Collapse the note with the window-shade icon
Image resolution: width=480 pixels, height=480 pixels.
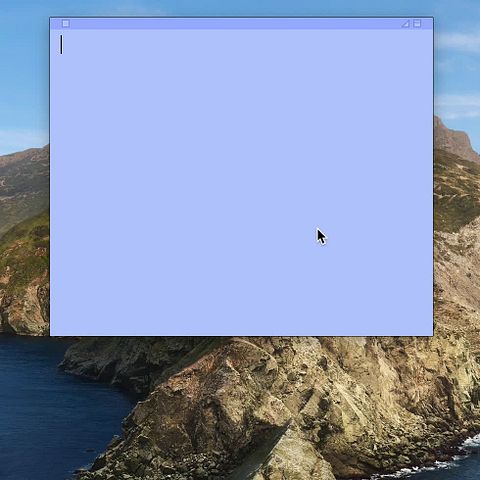tap(417, 23)
